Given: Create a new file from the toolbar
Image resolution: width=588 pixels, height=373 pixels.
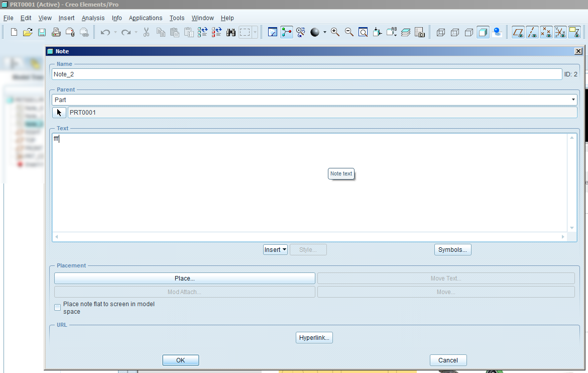Looking at the screenshot, I should click(14, 32).
